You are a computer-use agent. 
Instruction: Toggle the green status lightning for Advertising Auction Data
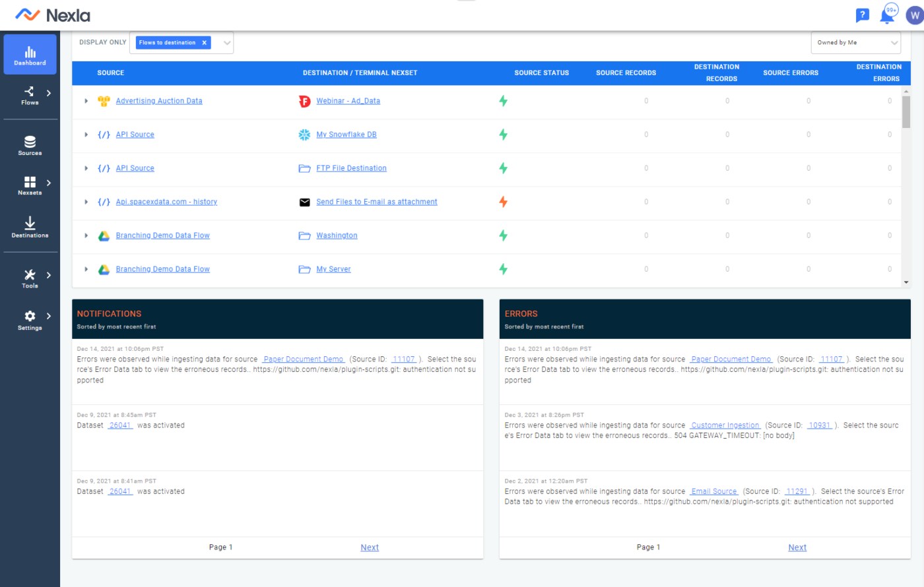point(503,101)
